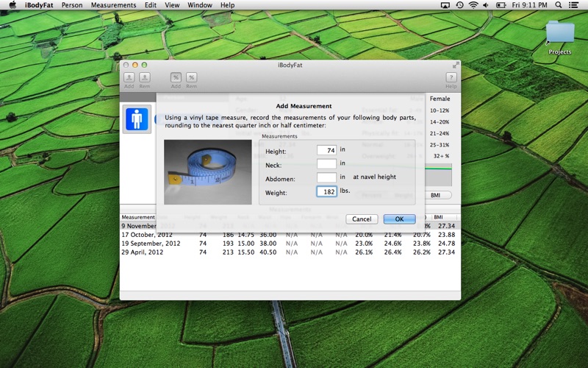Open the Edit menu
This screenshot has width=588, height=368.
[151, 5]
